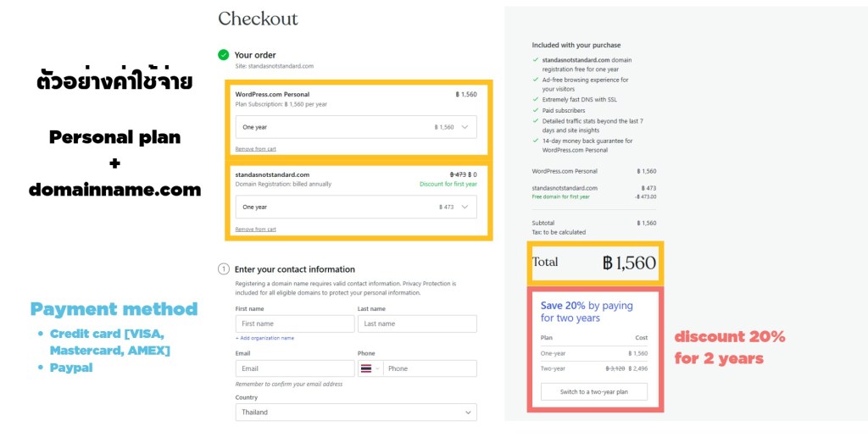Remove WordPress.com Personal plan from cart

pyautogui.click(x=255, y=149)
